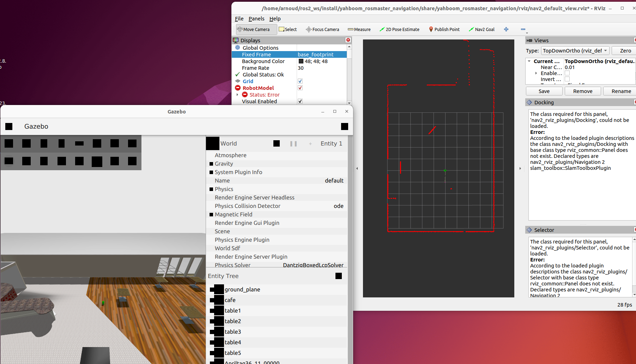This screenshot has height=364, width=636.
Task: Select the Move Camera tool
Action: (256, 30)
